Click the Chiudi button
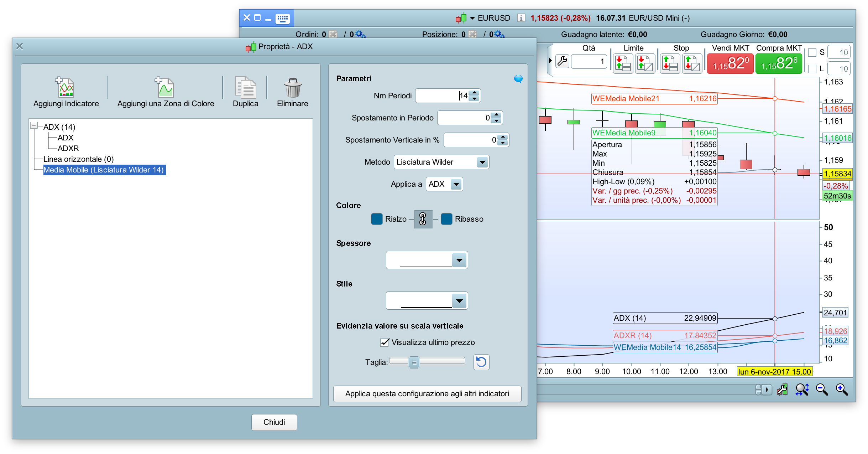868x454 pixels. [274, 422]
